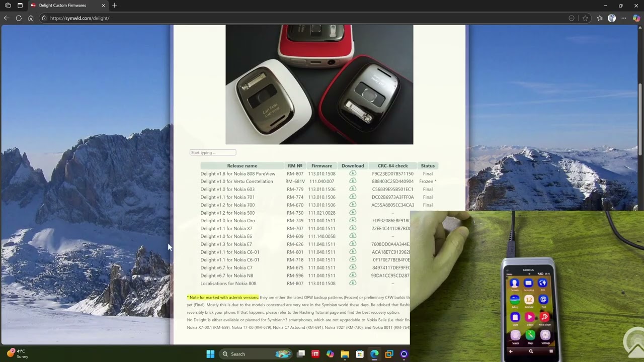The image size is (644, 362).
Task: Download Delight v6.7 for Nokia N8
Action: point(353,275)
